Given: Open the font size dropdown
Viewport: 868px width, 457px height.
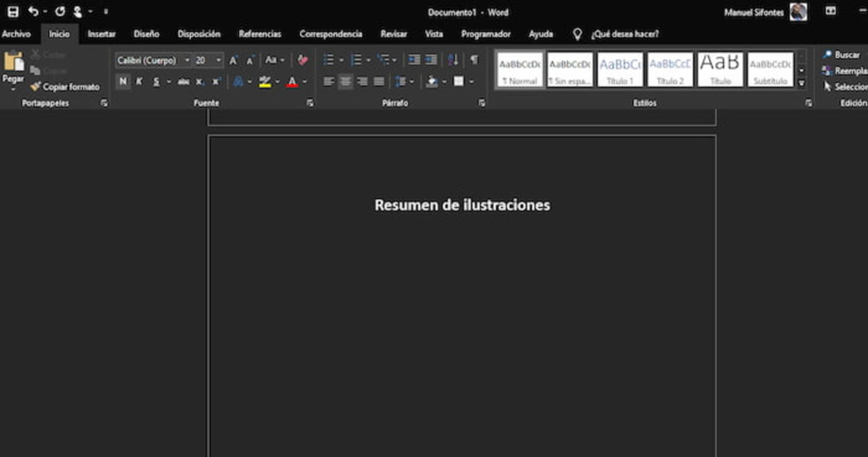Looking at the screenshot, I should point(218,61).
